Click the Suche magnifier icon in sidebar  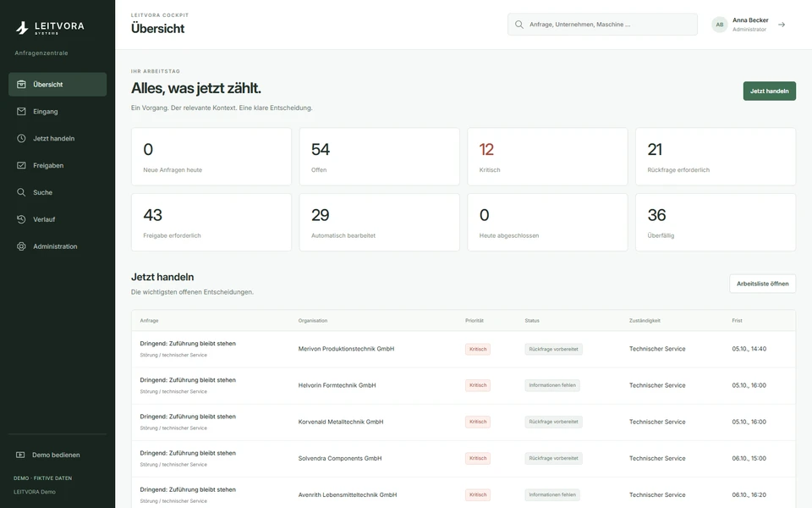tap(21, 192)
